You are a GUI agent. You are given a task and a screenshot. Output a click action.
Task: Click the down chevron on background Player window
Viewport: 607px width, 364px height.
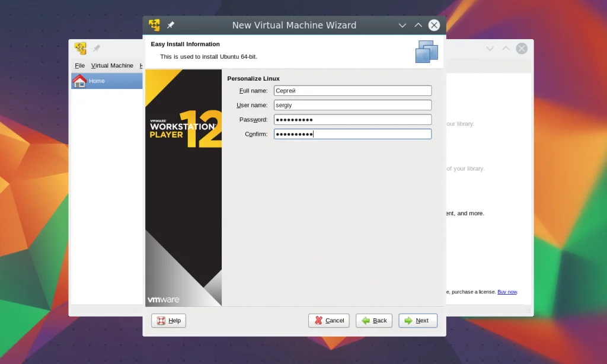[490, 49]
